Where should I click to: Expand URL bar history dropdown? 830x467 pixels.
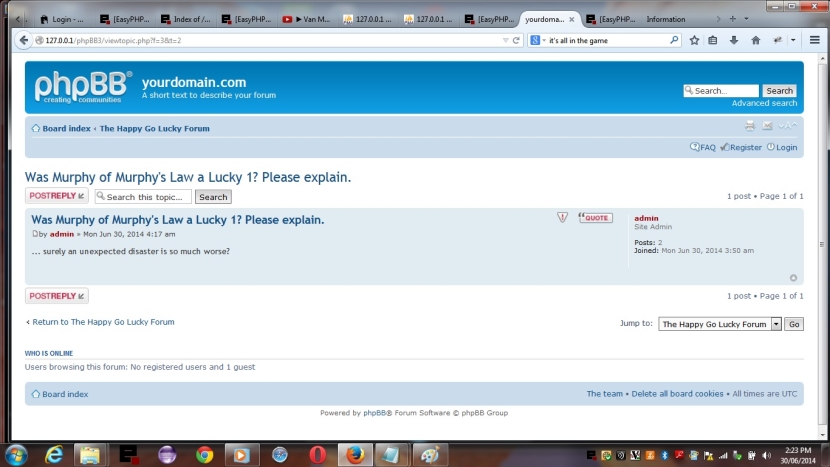pyautogui.click(x=505, y=40)
